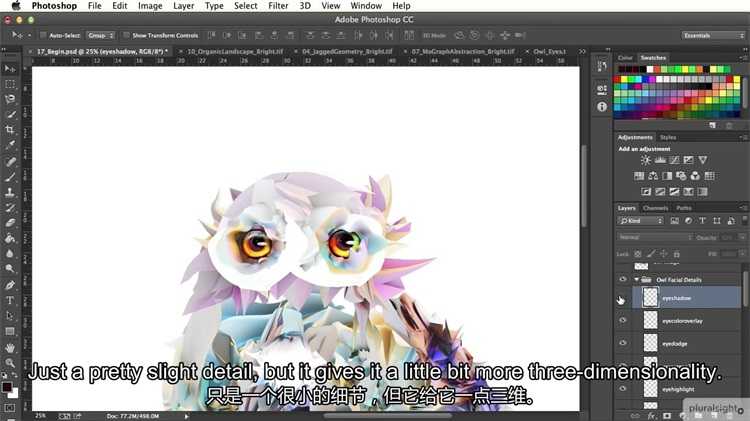The width and height of the screenshot is (750, 421).
Task: Collapse the Owl Facial Details group
Action: coord(637,279)
